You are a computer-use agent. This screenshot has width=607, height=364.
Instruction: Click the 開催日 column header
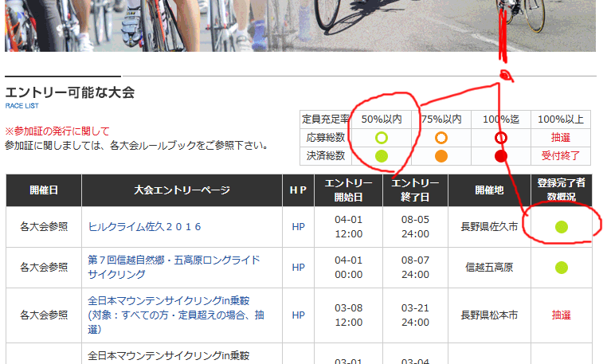click(44, 190)
